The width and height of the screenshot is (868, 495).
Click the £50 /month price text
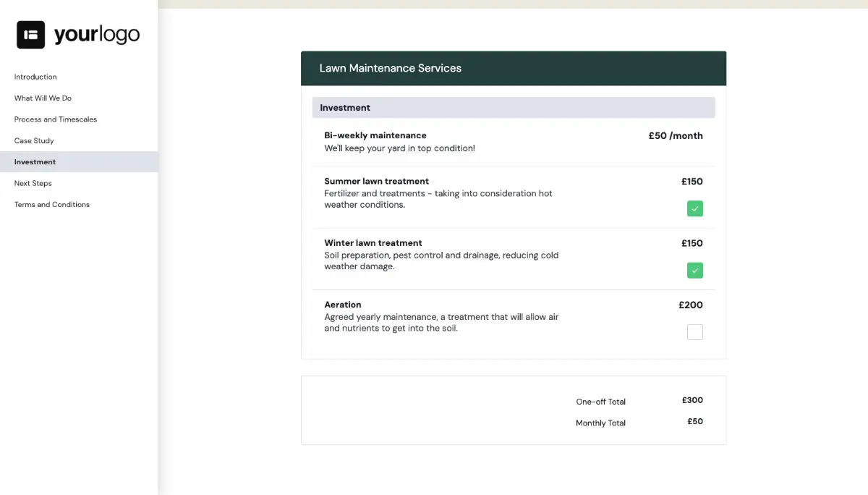[x=675, y=135]
